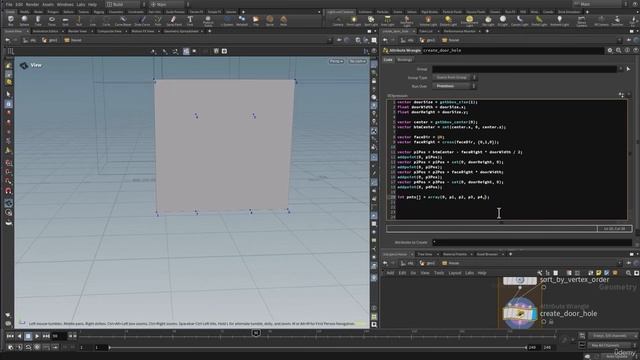Image resolution: width=640 pixels, height=360 pixels.
Task: Select the Spray Paint shelf tool
Action: tap(174, 20)
